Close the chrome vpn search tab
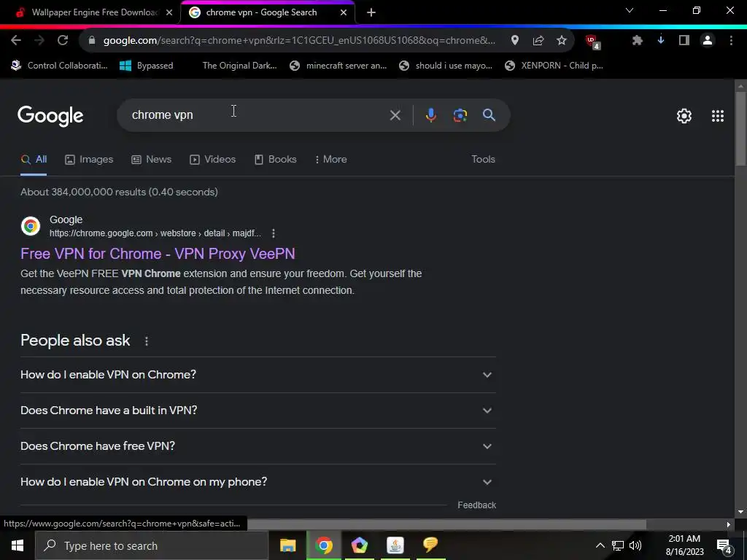 [x=344, y=13]
